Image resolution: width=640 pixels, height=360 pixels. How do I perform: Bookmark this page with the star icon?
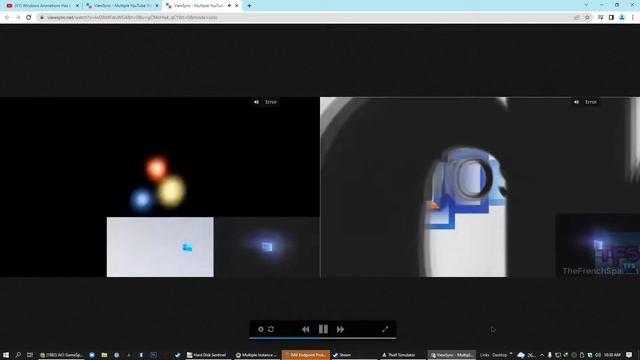587,18
